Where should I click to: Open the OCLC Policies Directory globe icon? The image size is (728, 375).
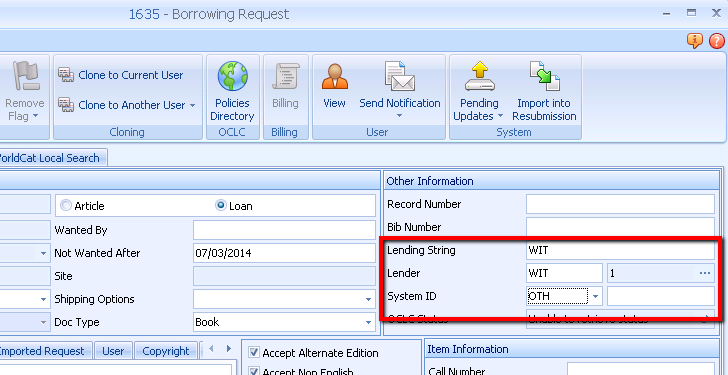click(x=233, y=76)
